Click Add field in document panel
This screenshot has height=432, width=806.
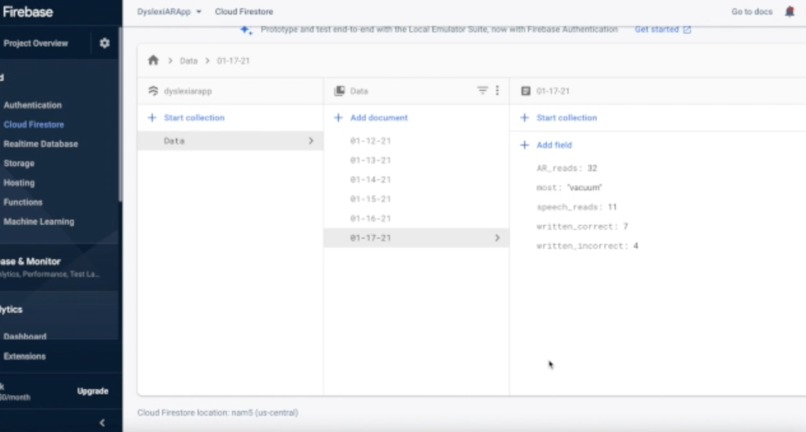click(554, 145)
